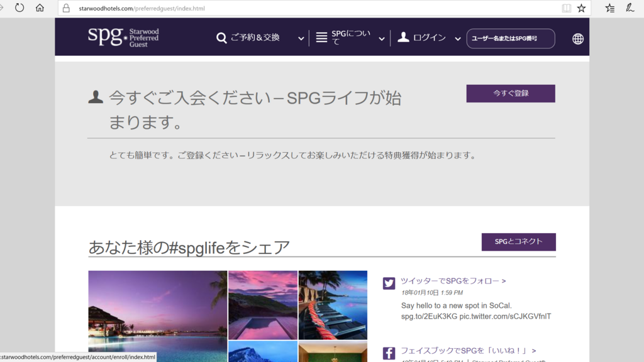Click the browser address bar URL
This screenshot has width=644, height=362.
coord(142,8)
